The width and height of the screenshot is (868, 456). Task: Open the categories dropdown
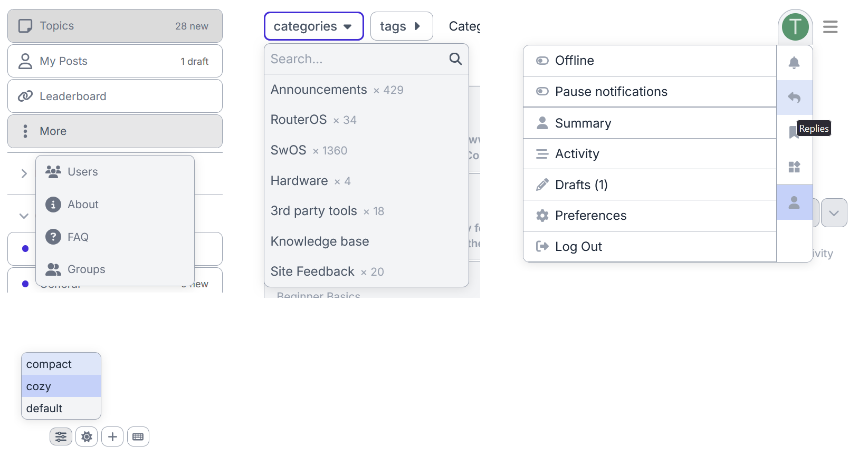(313, 26)
